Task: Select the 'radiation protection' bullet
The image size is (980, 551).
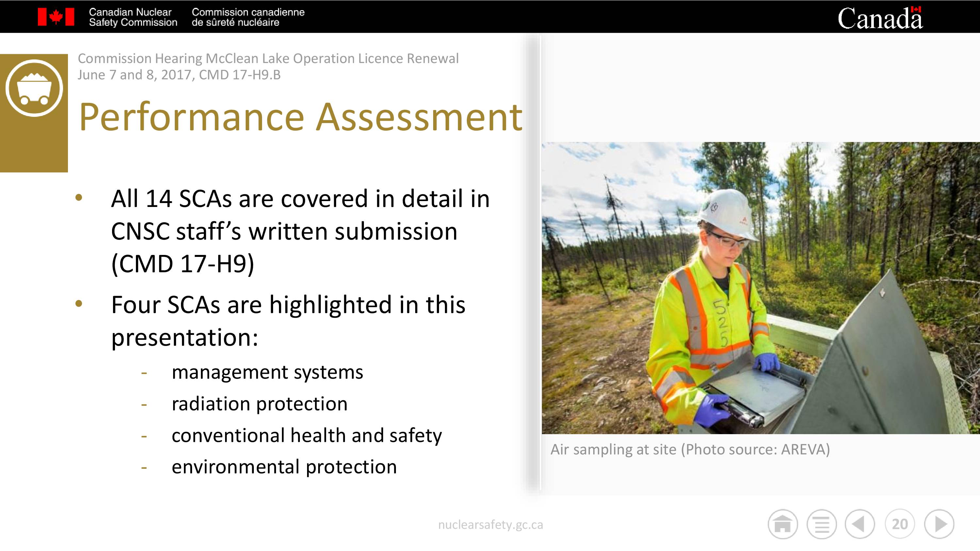Action: click(259, 403)
